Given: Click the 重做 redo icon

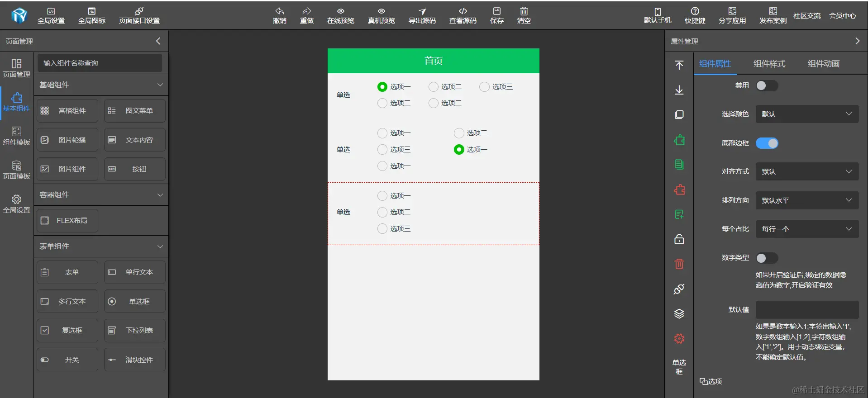Looking at the screenshot, I should pos(307,11).
